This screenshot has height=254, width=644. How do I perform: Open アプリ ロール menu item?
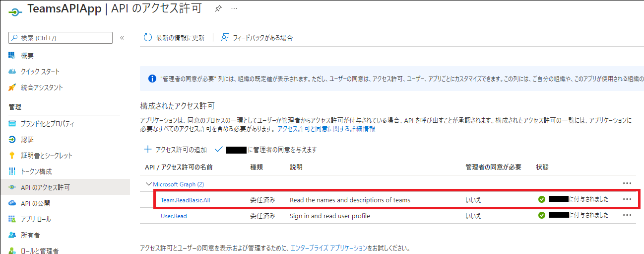click(36, 219)
